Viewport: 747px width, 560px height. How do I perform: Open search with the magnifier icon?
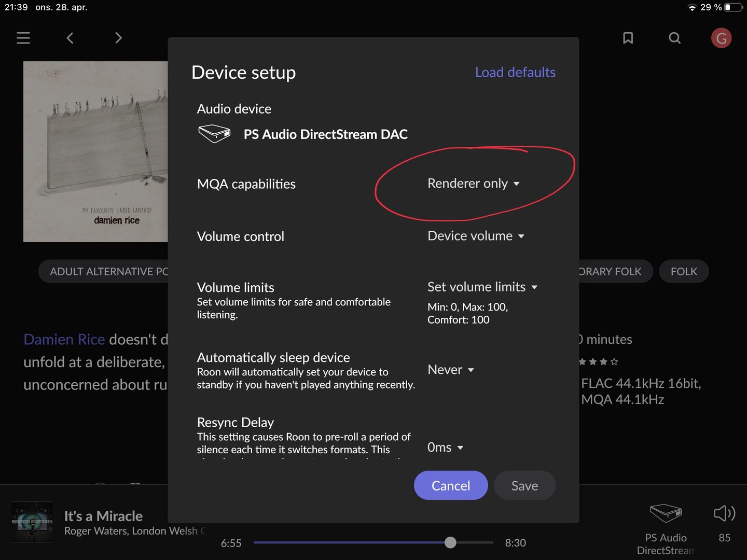coord(674,38)
